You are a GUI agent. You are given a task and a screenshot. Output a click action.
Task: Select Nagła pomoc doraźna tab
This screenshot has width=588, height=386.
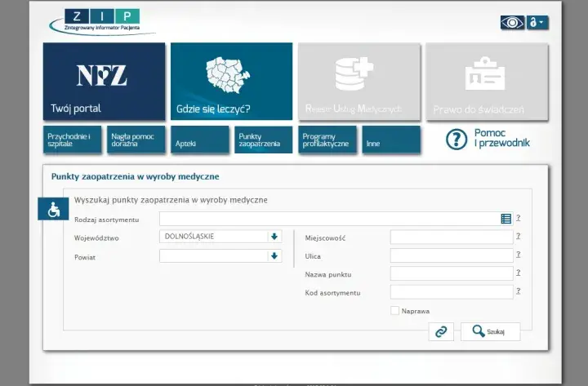(x=136, y=140)
